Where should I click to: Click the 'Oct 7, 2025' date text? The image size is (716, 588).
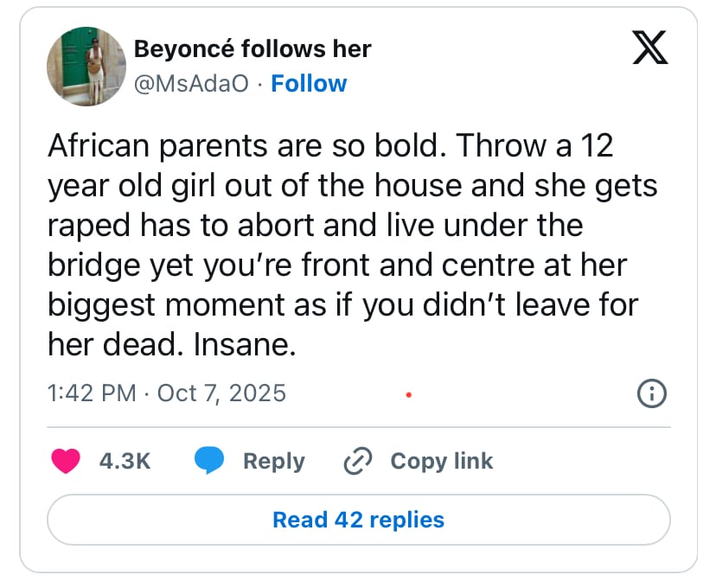pyautogui.click(x=221, y=393)
